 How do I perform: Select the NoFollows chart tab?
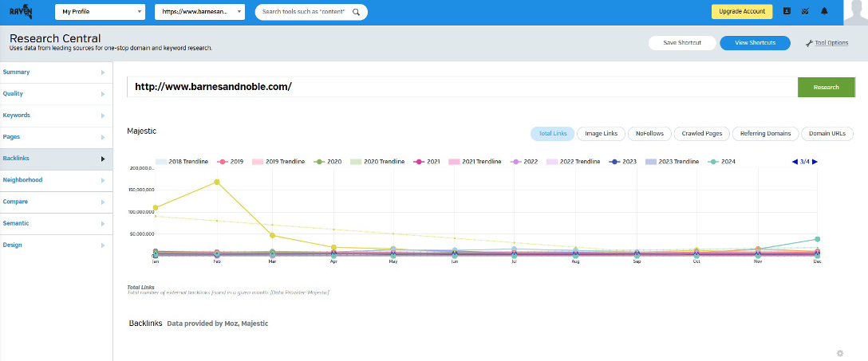[x=650, y=134]
